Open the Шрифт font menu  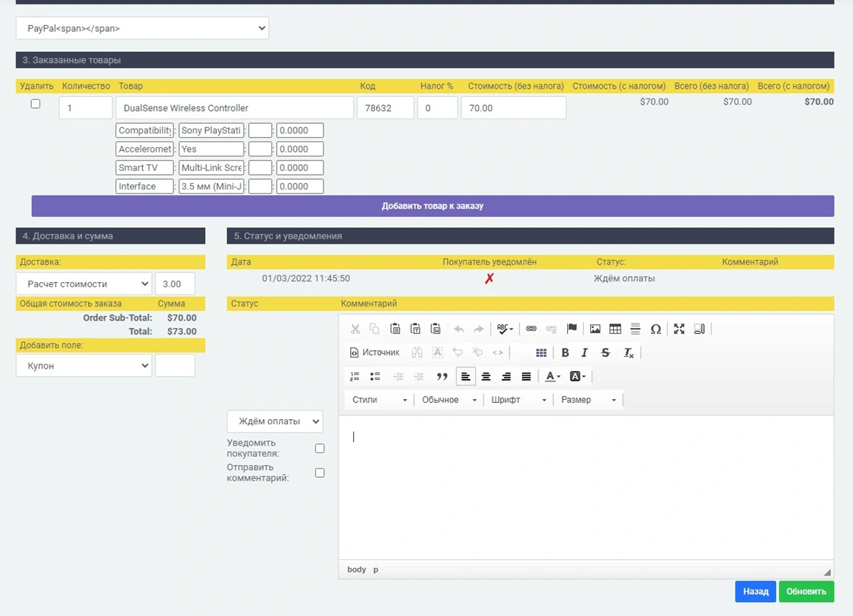[518, 400]
